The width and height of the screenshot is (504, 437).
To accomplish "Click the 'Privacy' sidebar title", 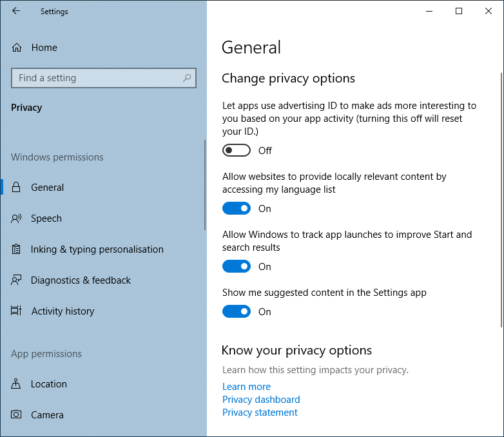I will [x=26, y=108].
